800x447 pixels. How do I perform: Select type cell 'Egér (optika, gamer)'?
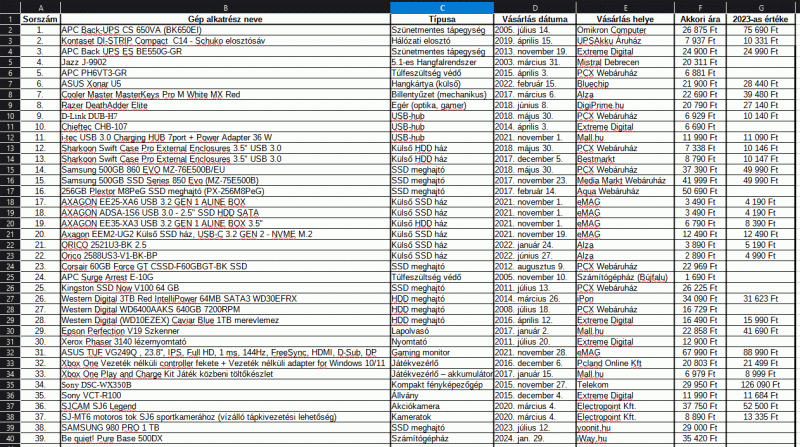pos(442,105)
